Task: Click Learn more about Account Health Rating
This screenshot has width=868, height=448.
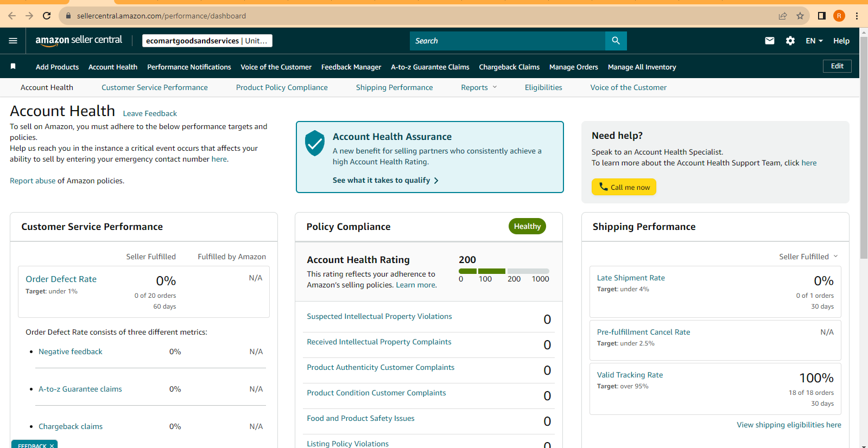Action: point(416,285)
